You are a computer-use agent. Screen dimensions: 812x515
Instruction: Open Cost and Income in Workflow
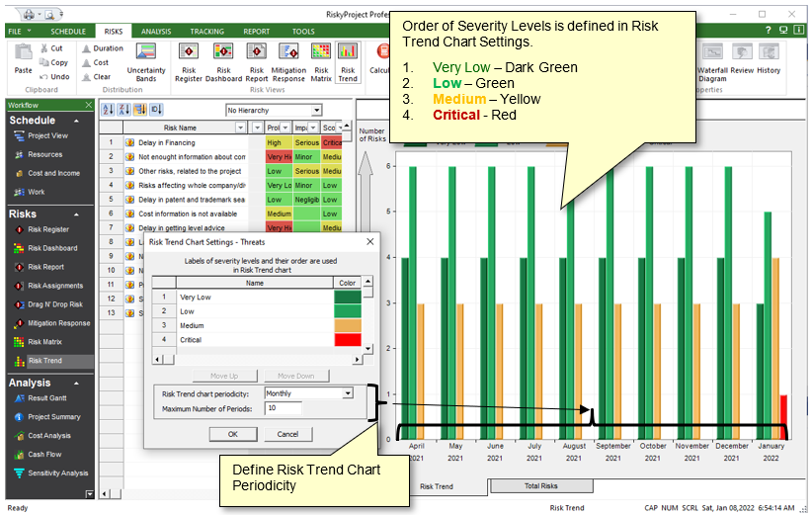(47, 173)
